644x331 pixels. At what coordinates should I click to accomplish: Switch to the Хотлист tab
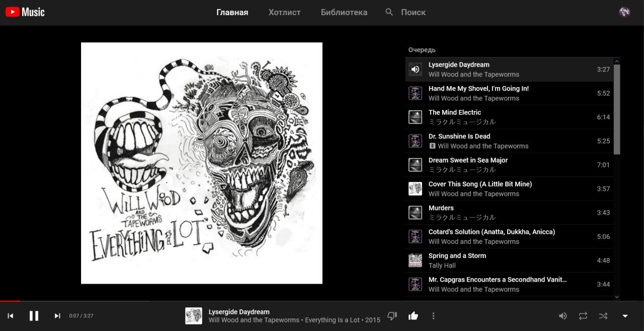284,13
